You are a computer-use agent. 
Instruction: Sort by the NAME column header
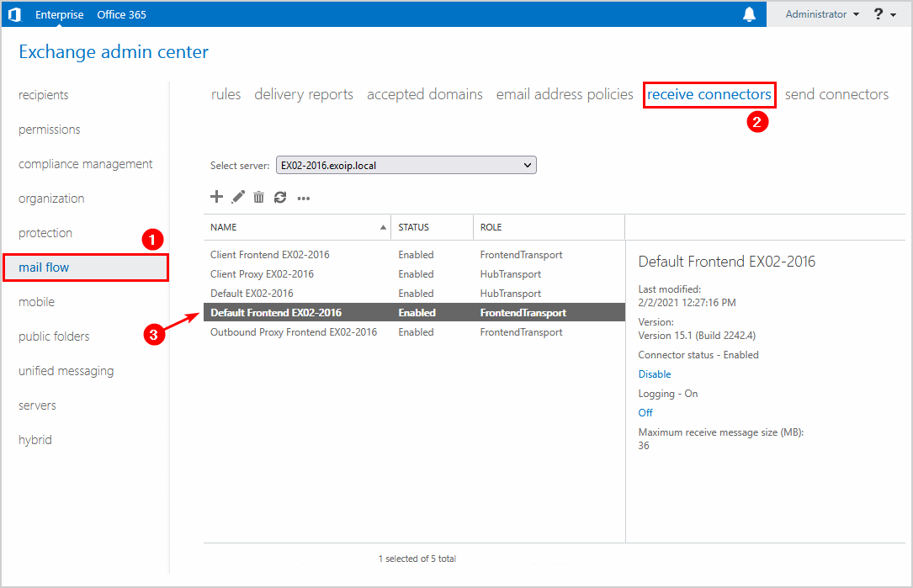pyautogui.click(x=298, y=227)
